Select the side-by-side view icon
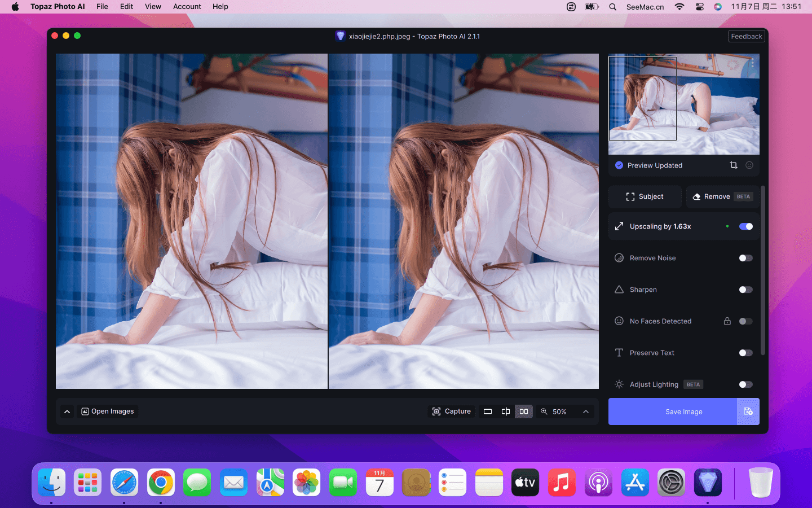 point(524,411)
